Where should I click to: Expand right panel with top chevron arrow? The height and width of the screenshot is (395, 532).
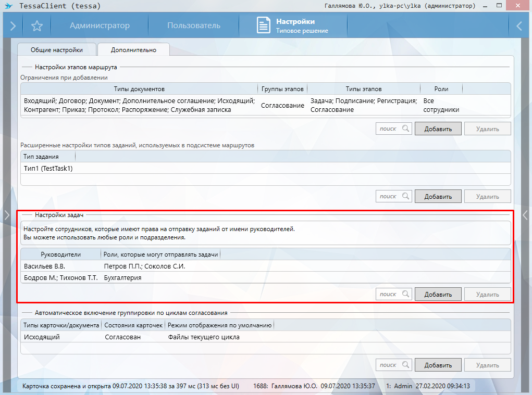[x=519, y=26]
